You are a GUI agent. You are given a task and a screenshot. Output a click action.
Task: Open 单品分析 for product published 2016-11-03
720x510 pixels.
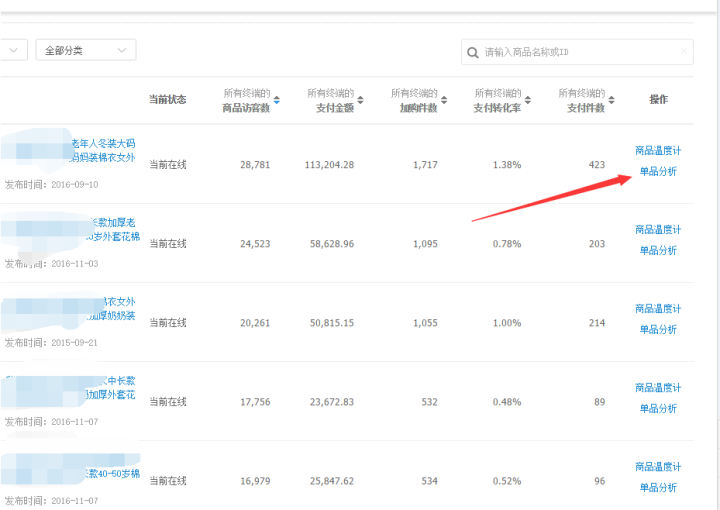pyautogui.click(x=658, y=251)
